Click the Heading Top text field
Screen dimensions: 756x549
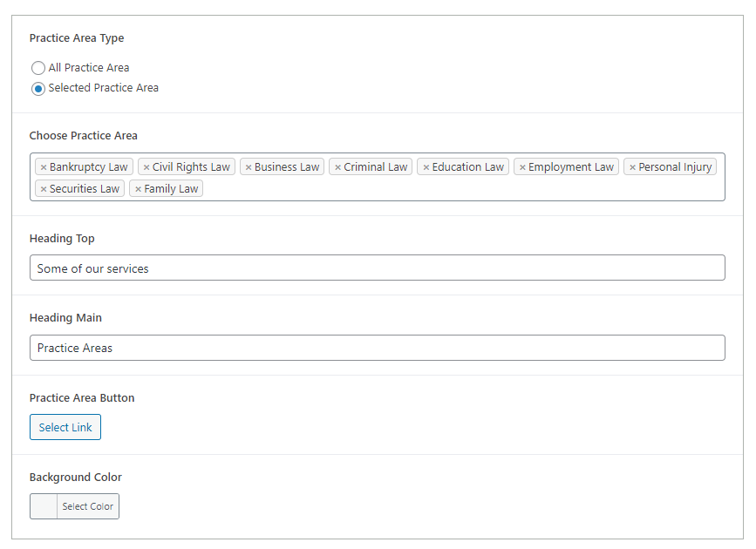[377, 268]
